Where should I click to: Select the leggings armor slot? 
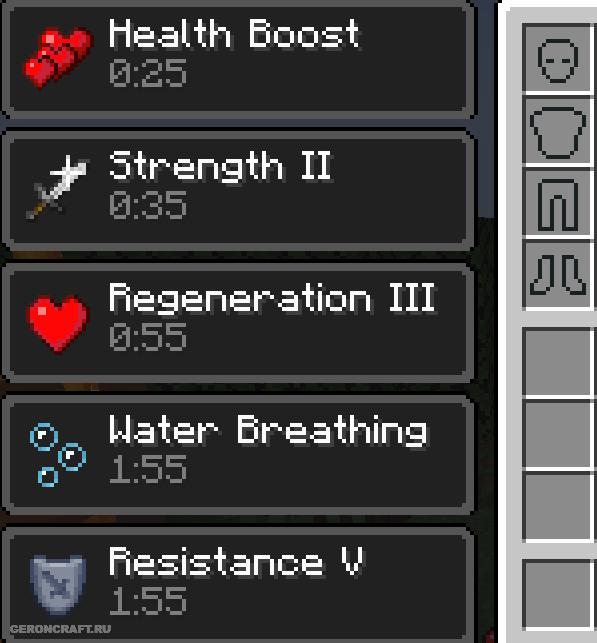pos(558,204)
